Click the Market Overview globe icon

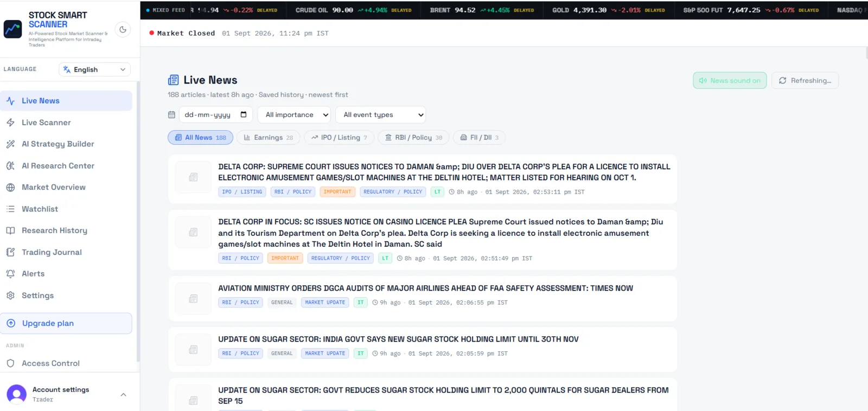coord(10,188)
